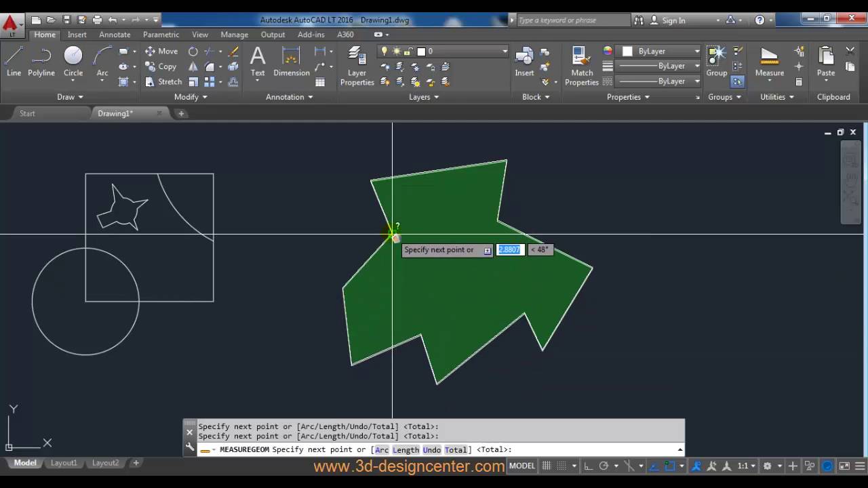Activate the Move command

[161, 52]
